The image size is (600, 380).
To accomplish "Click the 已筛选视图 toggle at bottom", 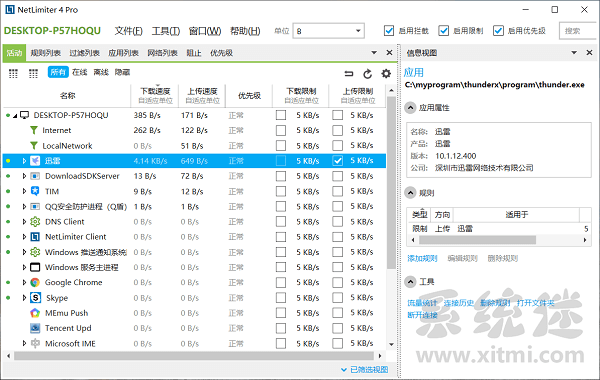I will [x=365, y=369].
